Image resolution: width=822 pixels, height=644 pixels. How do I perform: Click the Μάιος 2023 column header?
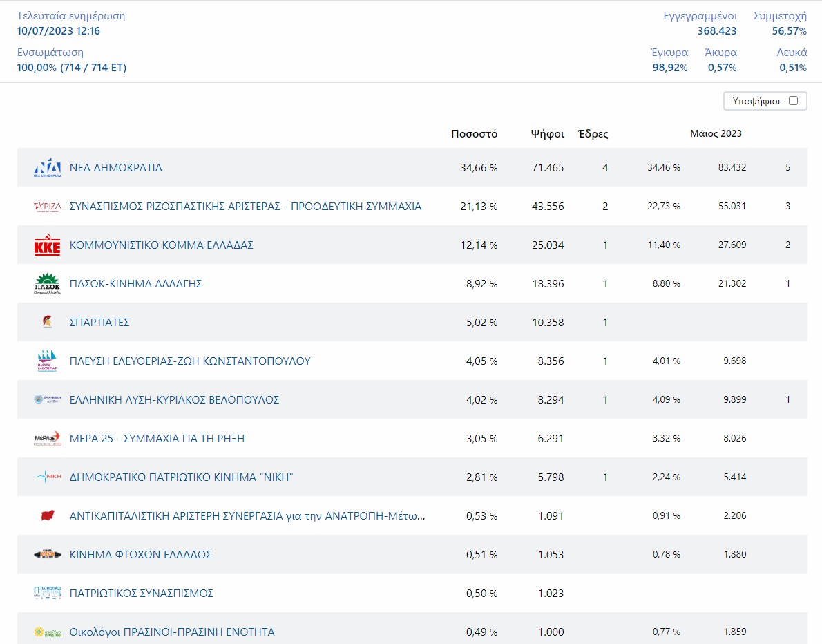pyautogui.click(x=716, y=134)
